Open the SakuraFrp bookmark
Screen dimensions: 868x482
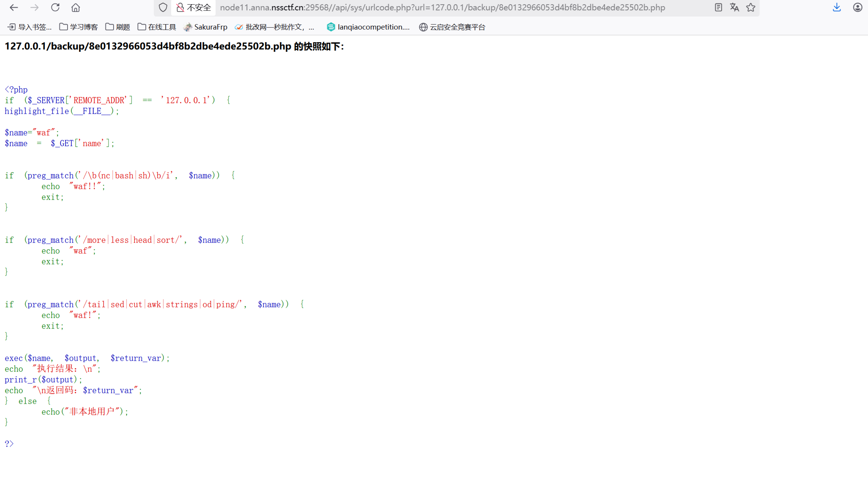206,27
